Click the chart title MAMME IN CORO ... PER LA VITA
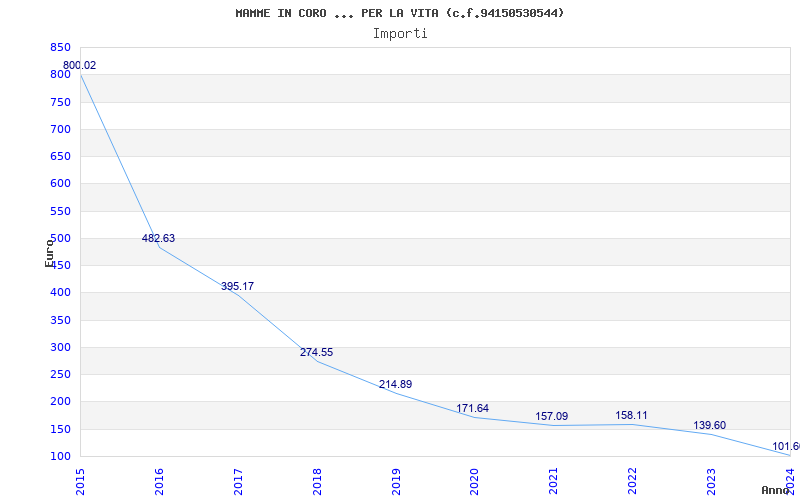Image resolution: width=800 pixels, height=500 pixels. pos(400,13)
